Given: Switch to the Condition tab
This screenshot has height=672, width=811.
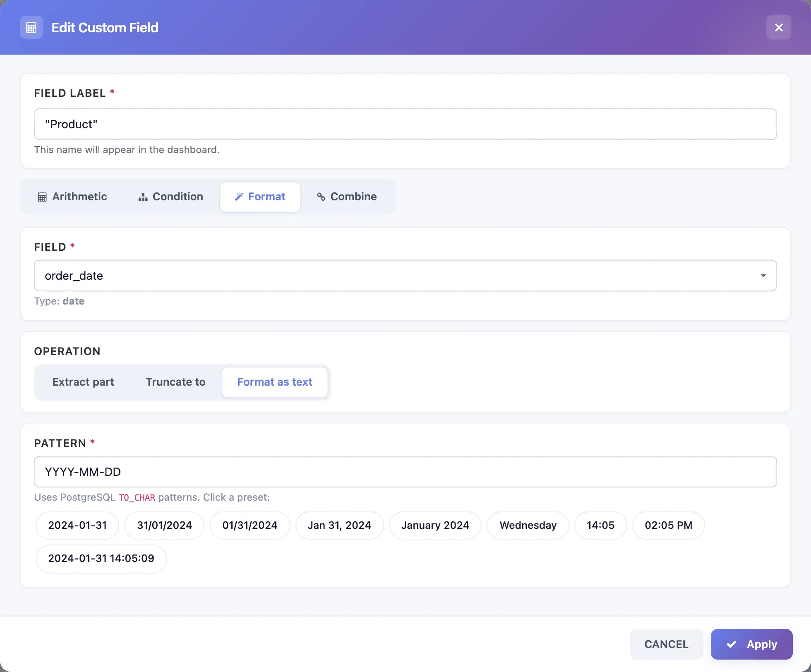Looking at the screenshot, I should click(171, 197).
